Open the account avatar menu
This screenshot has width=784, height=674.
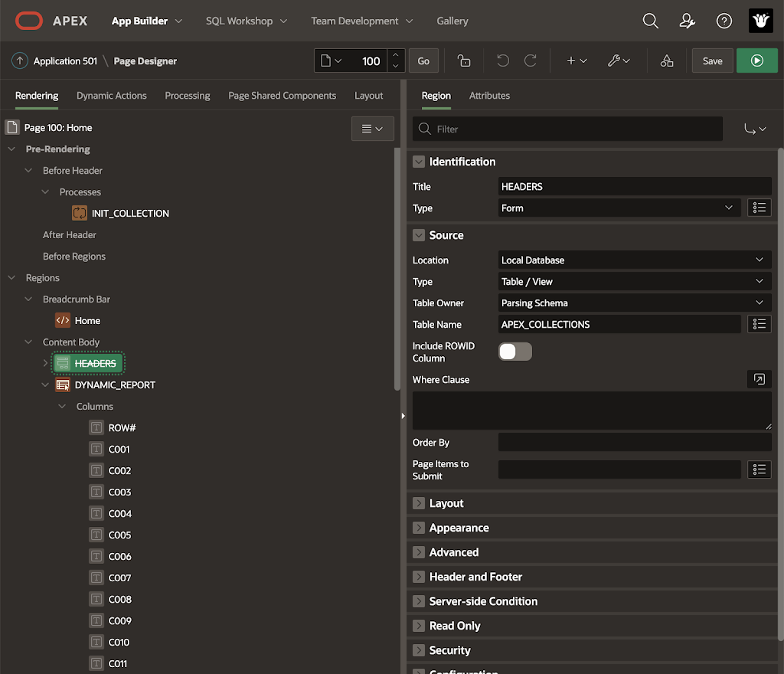[x=760, y=21]
